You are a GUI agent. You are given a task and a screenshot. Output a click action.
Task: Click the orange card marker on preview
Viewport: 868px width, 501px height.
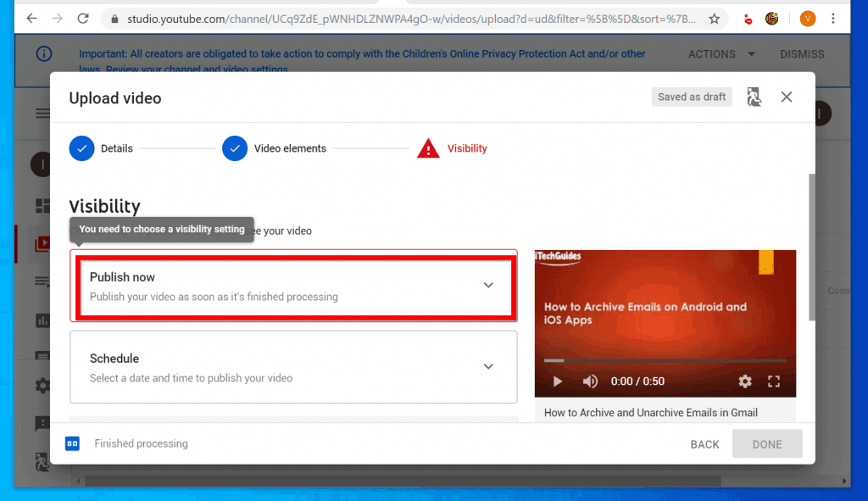tap(766, 262)
